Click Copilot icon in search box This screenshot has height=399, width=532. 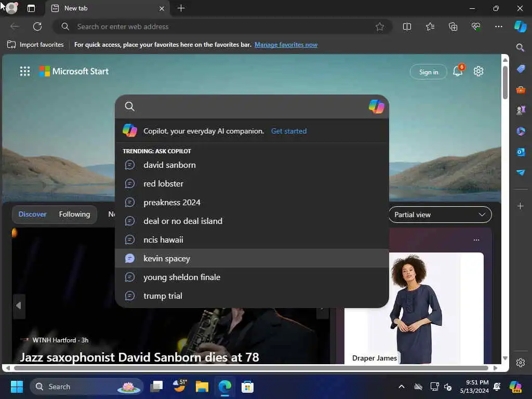point(376,107)
